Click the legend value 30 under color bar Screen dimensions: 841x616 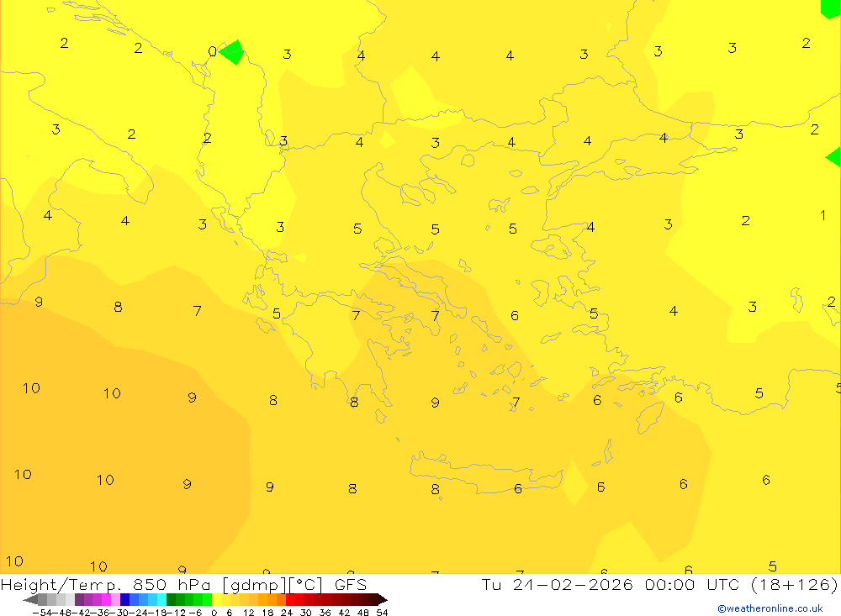(x=306, y=613)
